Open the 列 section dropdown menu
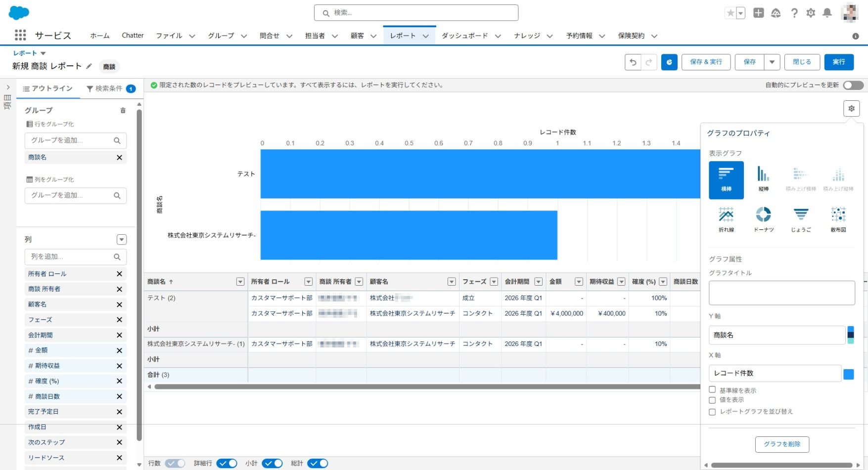Screen dimensions: 868x470 [x=122, y=240]
